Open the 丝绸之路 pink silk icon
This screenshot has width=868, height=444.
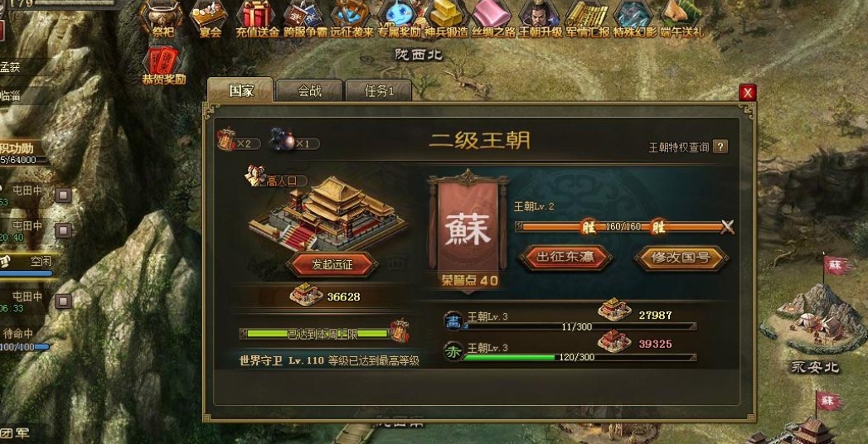coord(493,19)
